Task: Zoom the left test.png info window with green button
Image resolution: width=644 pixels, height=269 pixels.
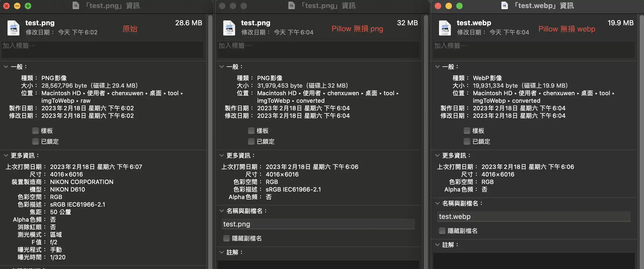Action: [28, 6]
